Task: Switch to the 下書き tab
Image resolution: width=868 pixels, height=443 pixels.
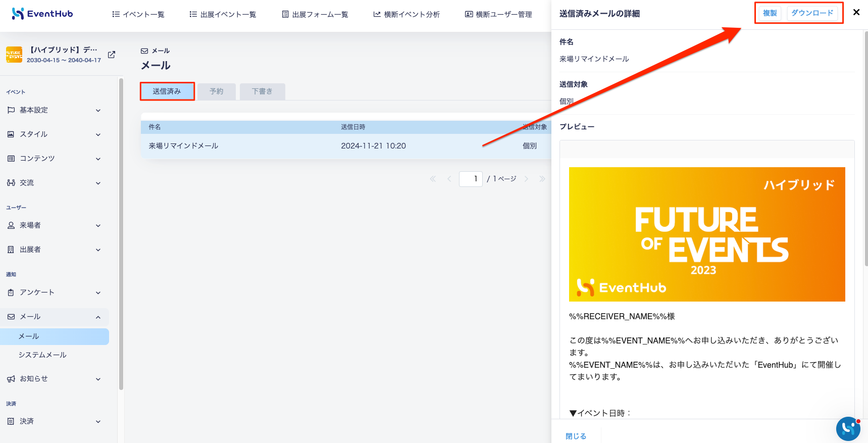Action: coord(262,91)
